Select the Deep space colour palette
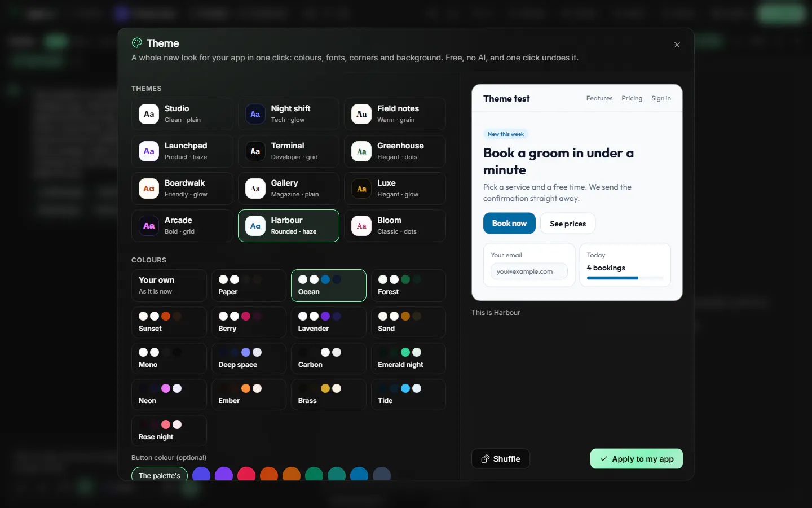The width and height of the screenshot is (812, 508). [249, 358]
